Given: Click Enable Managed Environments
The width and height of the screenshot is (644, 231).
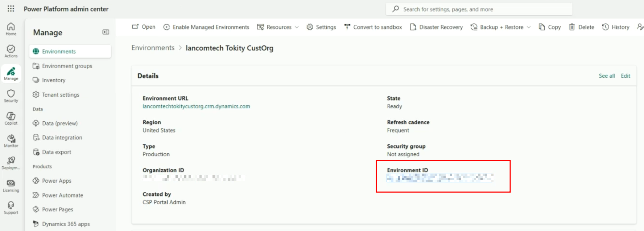Looking at the screenshot, I should tap(206, 27).
